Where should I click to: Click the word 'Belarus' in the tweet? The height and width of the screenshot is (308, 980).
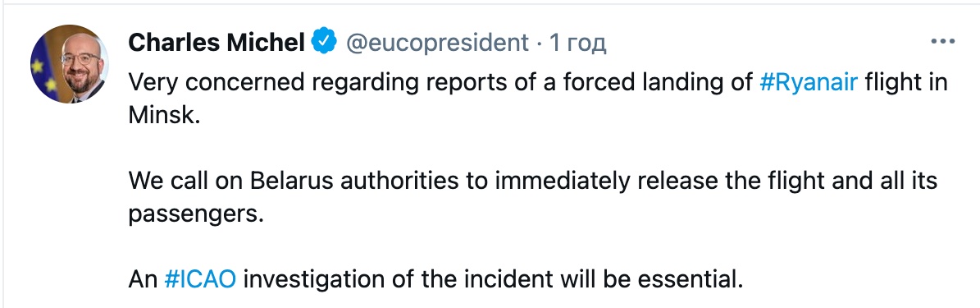pos(291,181)
